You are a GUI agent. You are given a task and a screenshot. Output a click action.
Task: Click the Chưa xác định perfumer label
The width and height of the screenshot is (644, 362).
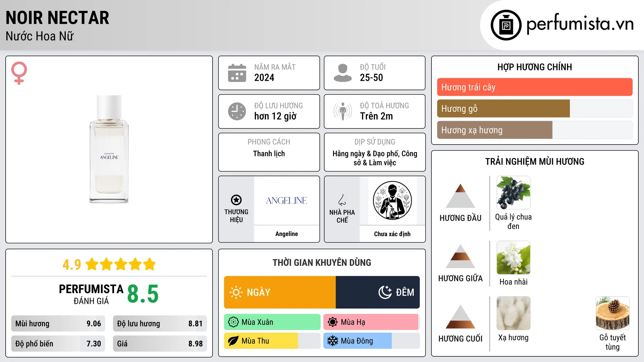392,234
